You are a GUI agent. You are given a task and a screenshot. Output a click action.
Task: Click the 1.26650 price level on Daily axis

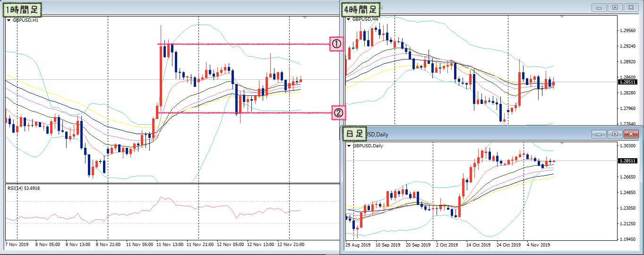[x=627, y=177]
